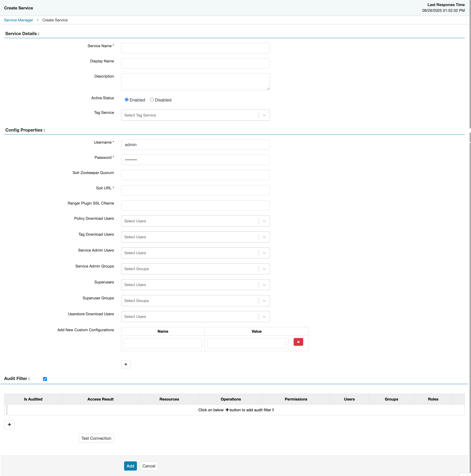Expand the Policy Download Users selector
This screenshot has width=471, height=476.
pos(264,221)
